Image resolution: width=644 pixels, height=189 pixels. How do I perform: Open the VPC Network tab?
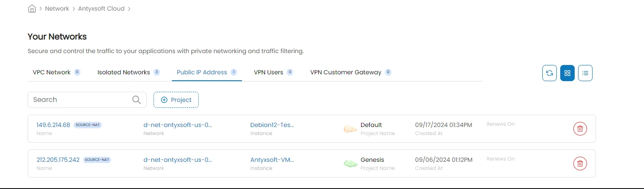(x=51, y=72)
